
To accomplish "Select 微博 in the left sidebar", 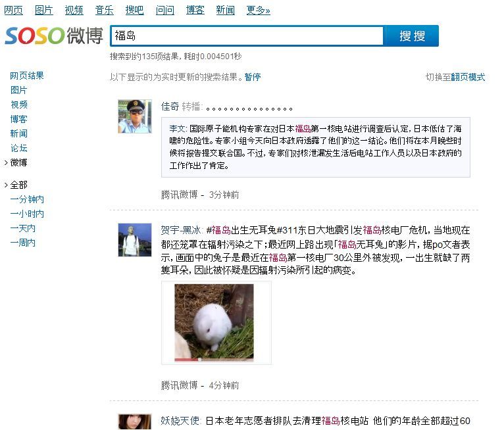I will pos(18,162).
